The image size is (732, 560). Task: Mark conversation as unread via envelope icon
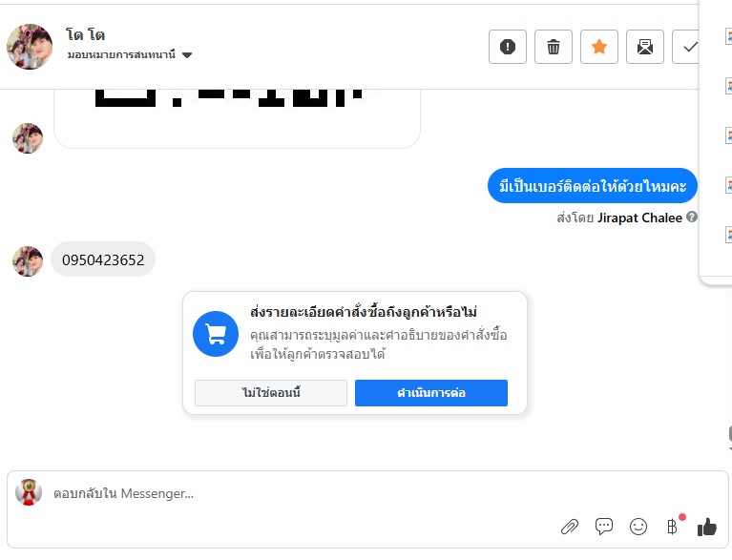[x=645, y=47]
